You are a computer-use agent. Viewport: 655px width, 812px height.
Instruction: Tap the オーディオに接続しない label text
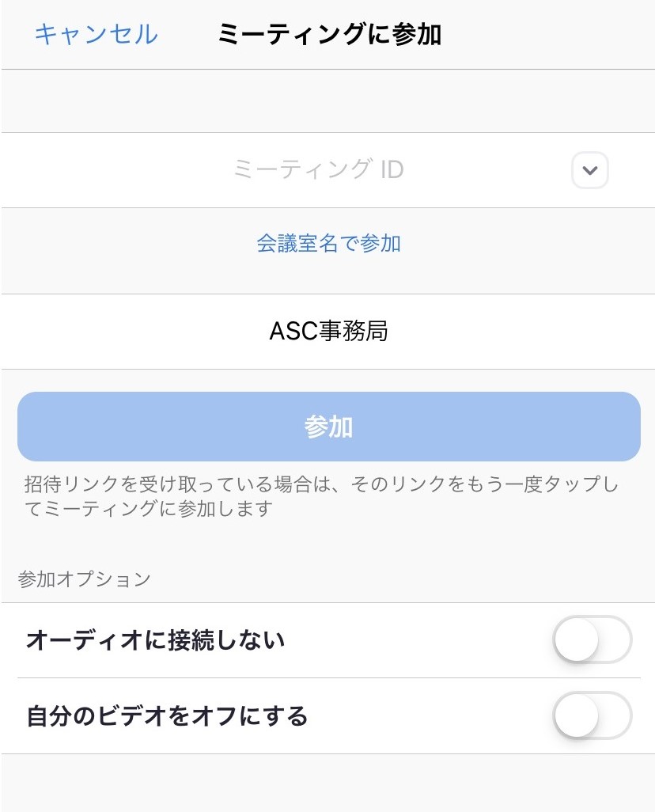[x=155, y=640]
